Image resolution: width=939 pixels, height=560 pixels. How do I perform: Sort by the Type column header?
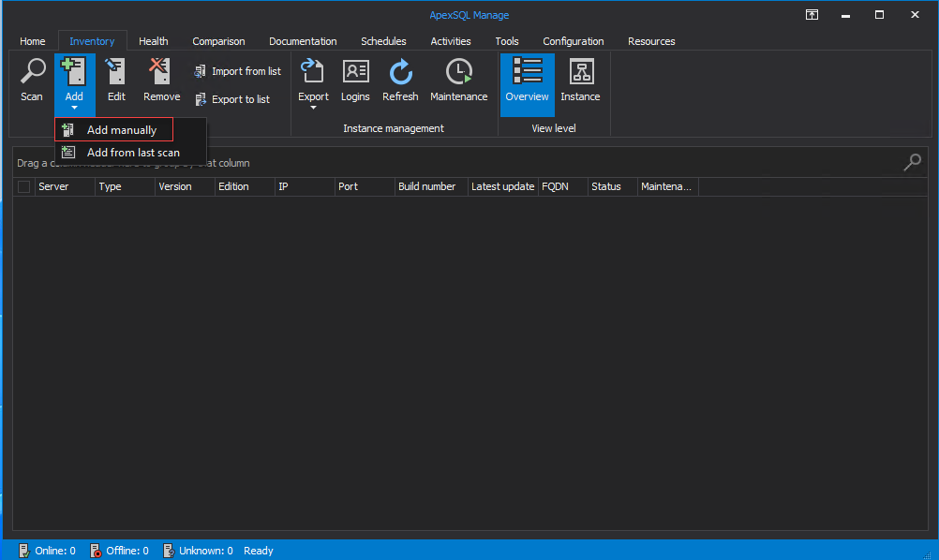[x=125, y=186]
